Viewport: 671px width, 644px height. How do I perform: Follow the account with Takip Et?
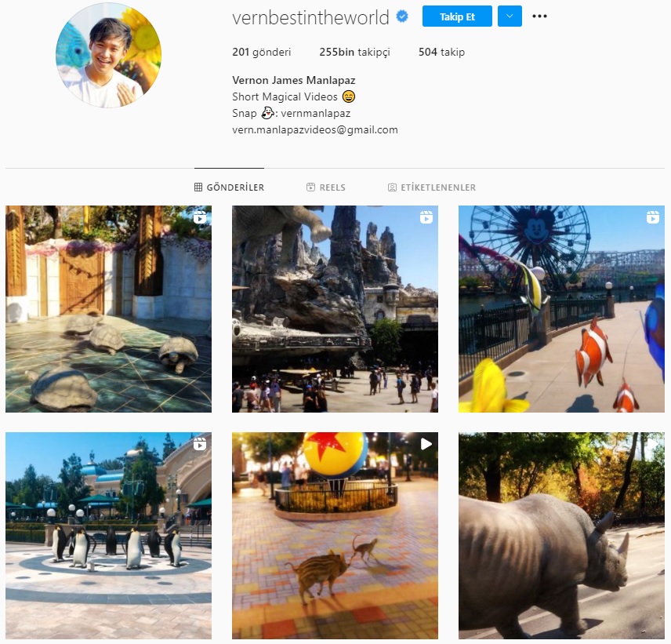[x=457, y=16]
